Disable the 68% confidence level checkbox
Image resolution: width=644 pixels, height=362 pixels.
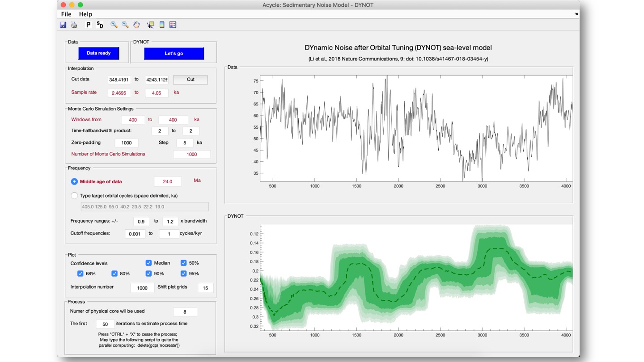[80, 274]
